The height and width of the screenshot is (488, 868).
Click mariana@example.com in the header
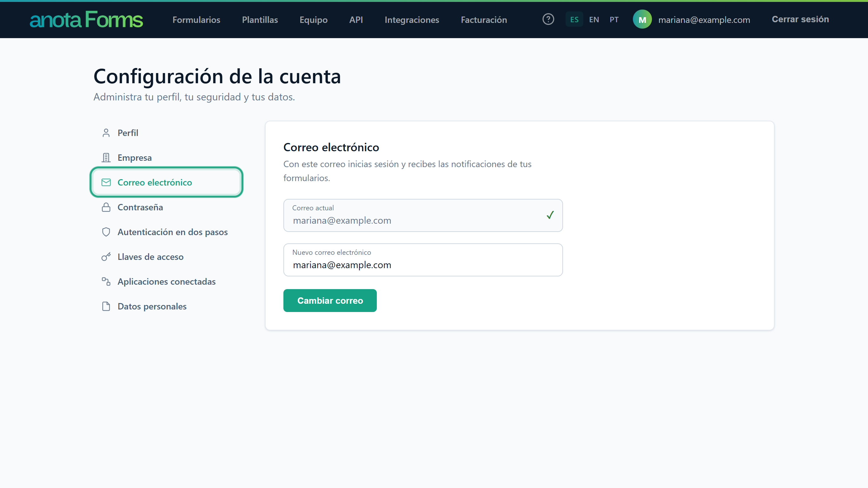pyautogui.click(x=704, y=20)
